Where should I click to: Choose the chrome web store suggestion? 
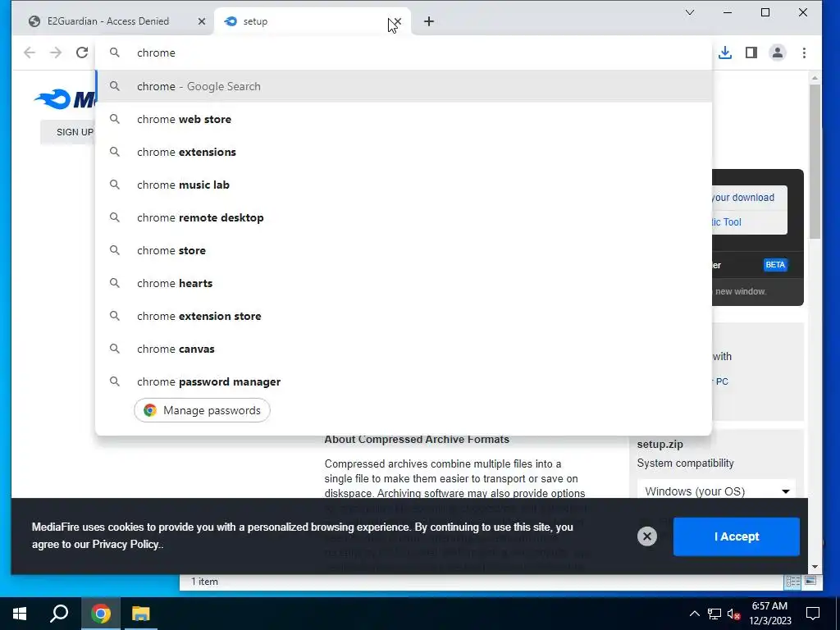404,119
